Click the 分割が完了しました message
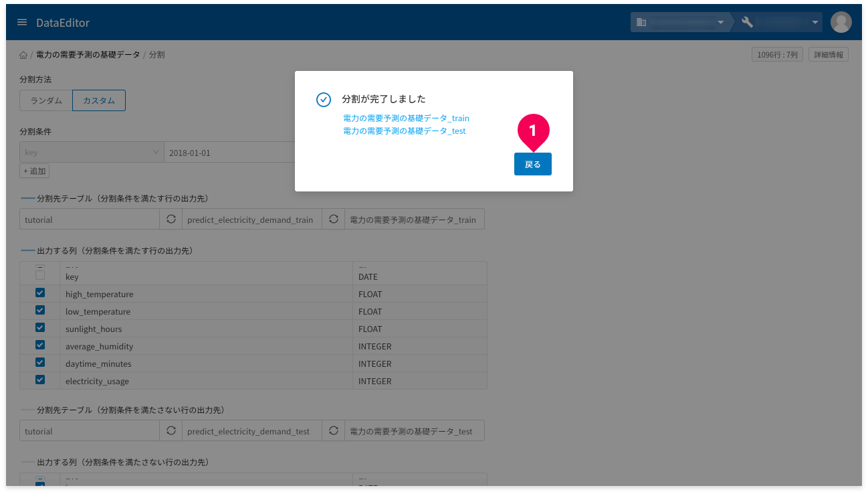Screen dimensions: 868x494 384,99
